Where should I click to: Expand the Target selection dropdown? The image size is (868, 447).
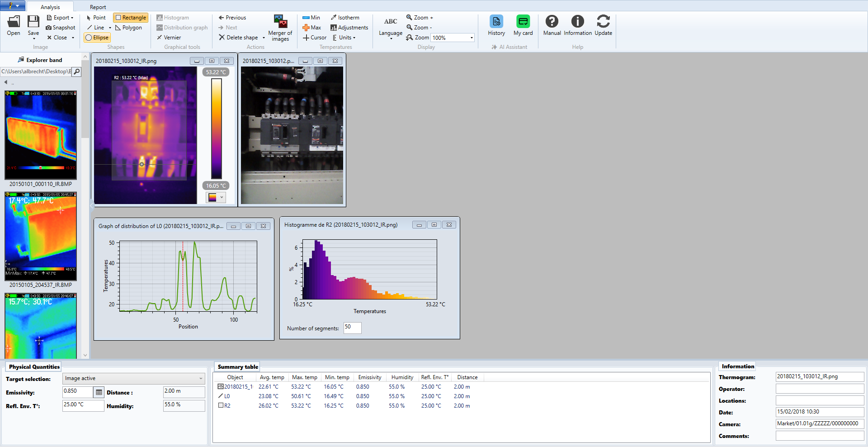pyautogui.click(x=133, y=378)
